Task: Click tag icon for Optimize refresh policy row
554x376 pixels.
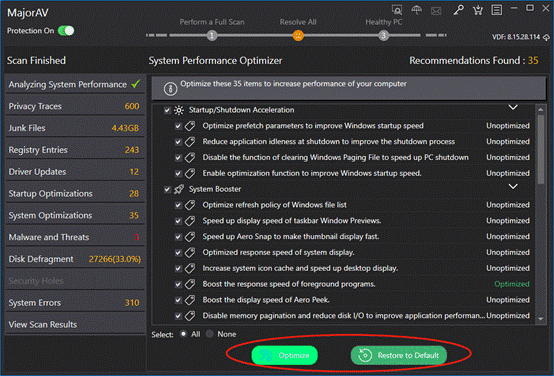Action: (190, 205)
